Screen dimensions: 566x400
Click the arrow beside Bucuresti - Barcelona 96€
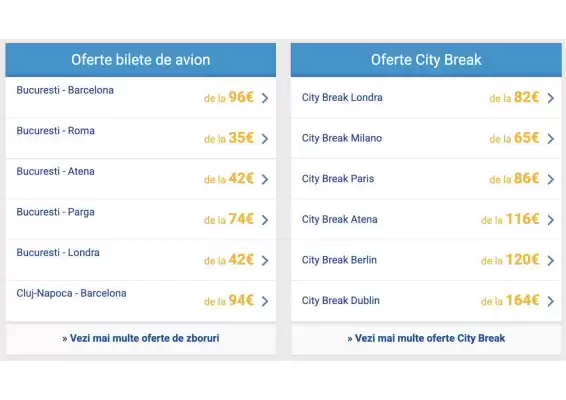click(x=265, y=98)
